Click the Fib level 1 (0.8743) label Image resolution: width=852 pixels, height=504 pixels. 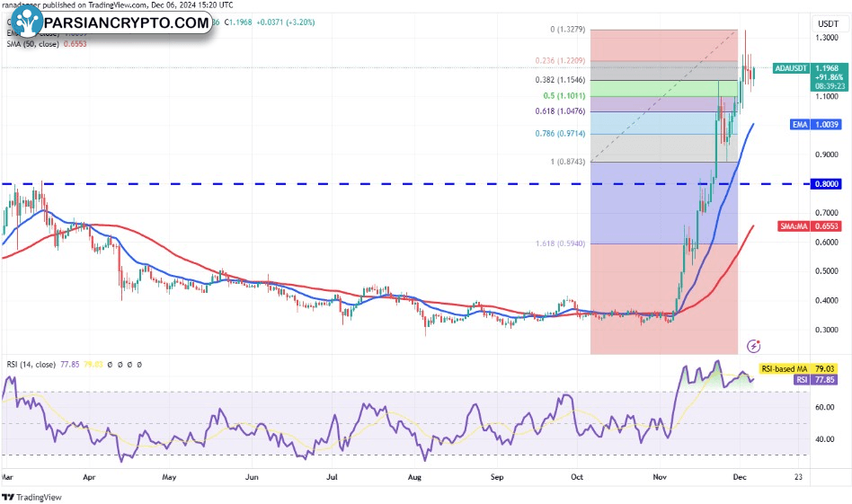coord(567,162)
